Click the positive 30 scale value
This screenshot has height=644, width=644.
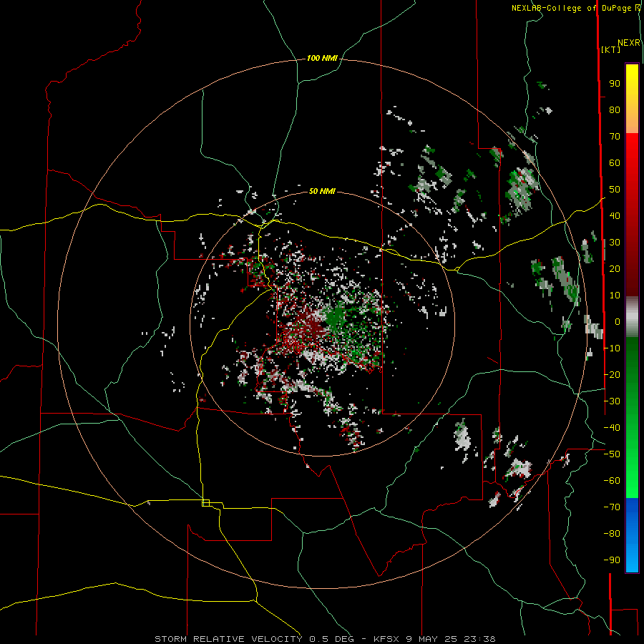tap(615, 243)
